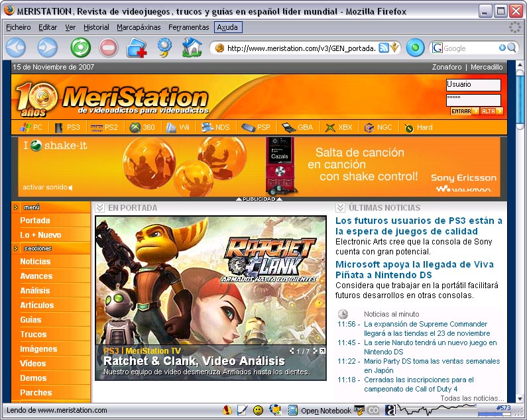Image resolution: width=527 pixels, height=420 pixels.
Task: Select the Xbox 360 platform tab
Action: click(143, 127)
